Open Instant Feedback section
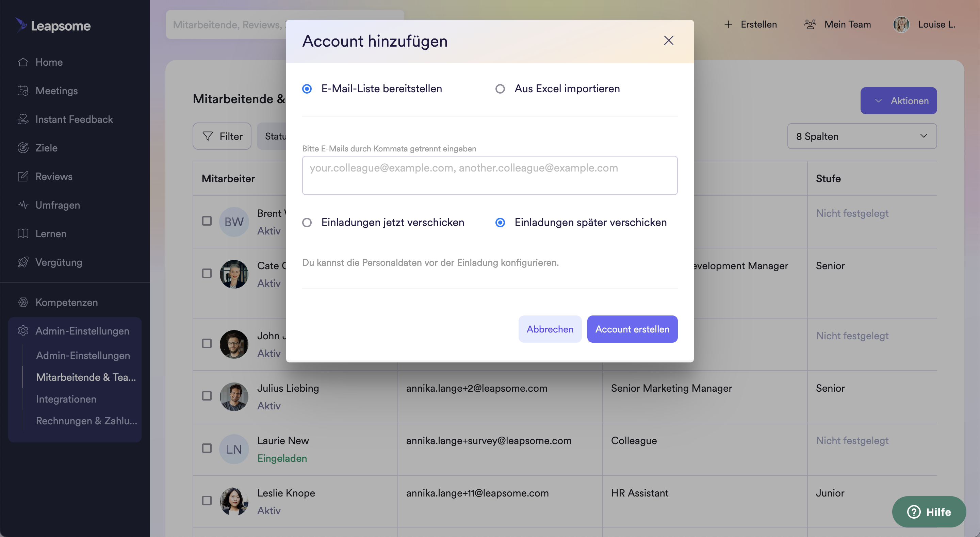980x537 pixels. pos(74,119)
